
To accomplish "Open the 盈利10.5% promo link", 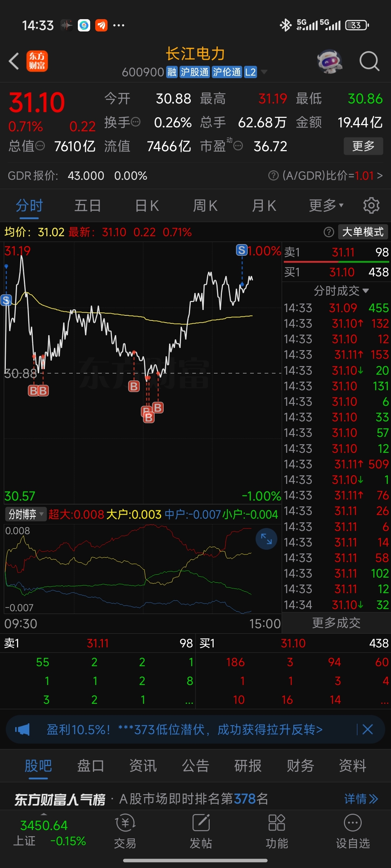I will click(184, 729).
